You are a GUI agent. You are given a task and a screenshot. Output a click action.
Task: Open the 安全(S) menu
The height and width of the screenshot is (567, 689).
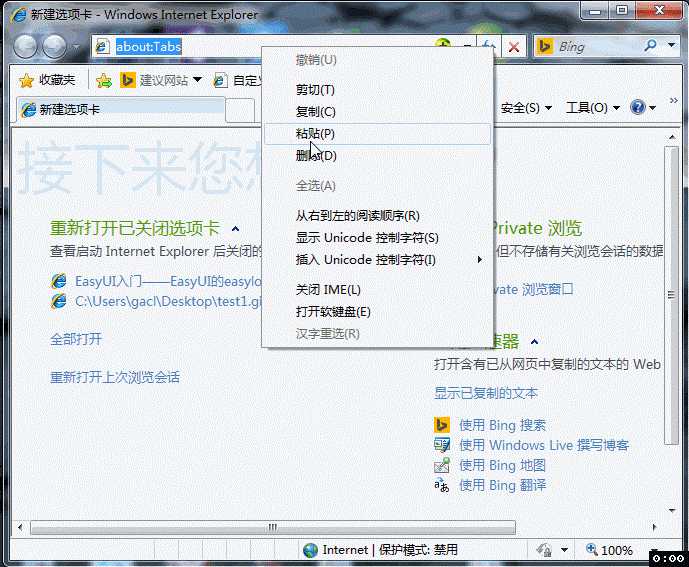(526, 108)
